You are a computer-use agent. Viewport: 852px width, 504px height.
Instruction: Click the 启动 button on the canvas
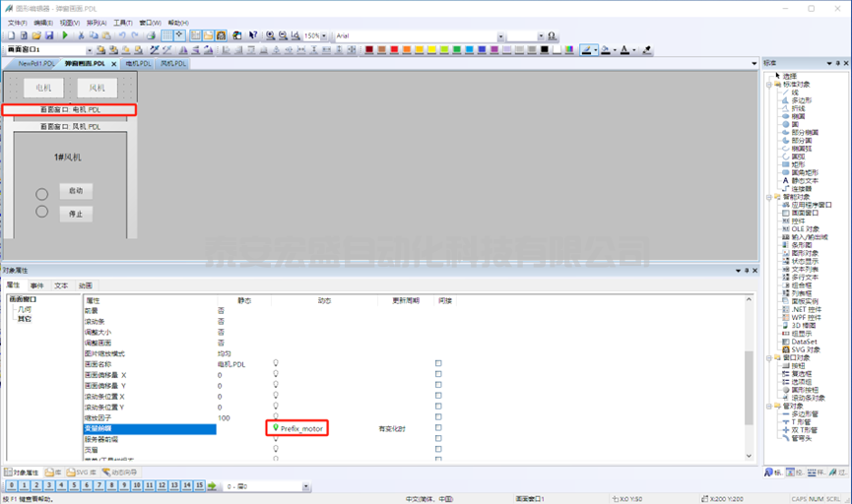tap(76, 190)
